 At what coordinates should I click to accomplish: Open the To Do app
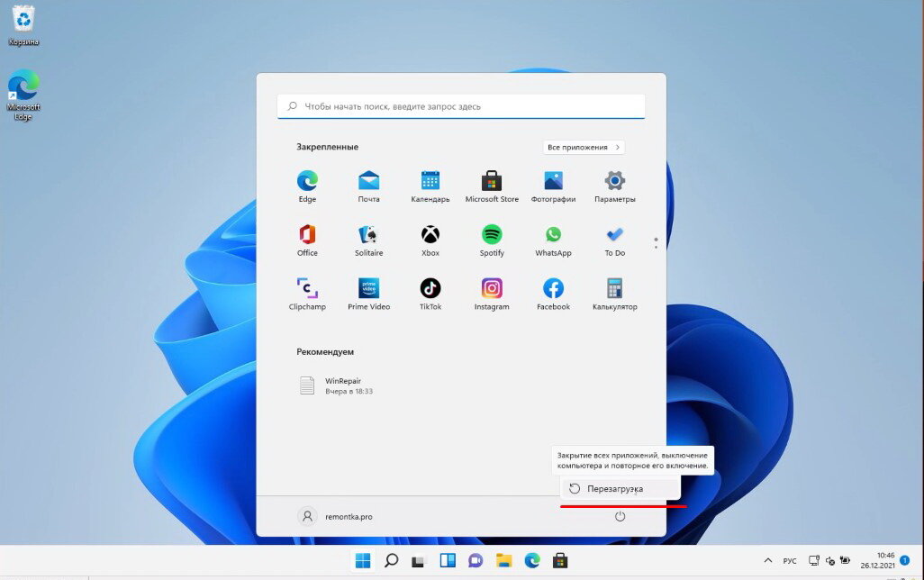[614, 240]
